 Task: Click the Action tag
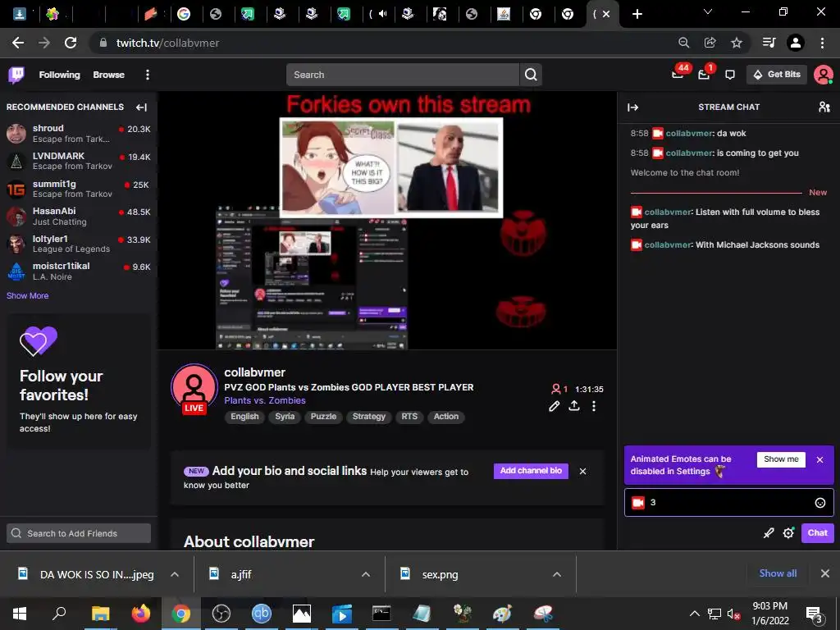coord(446,417)
